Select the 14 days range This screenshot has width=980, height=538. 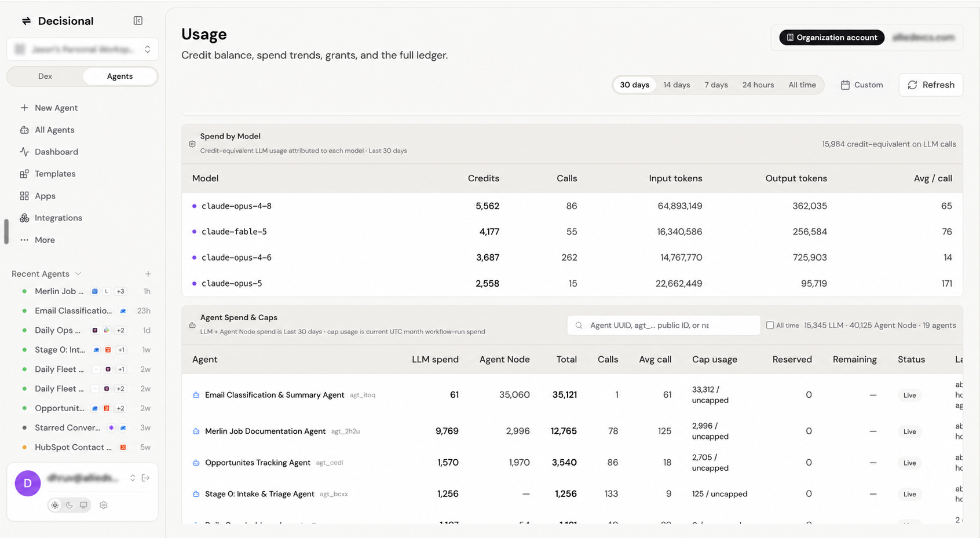[x=677, y=85]
